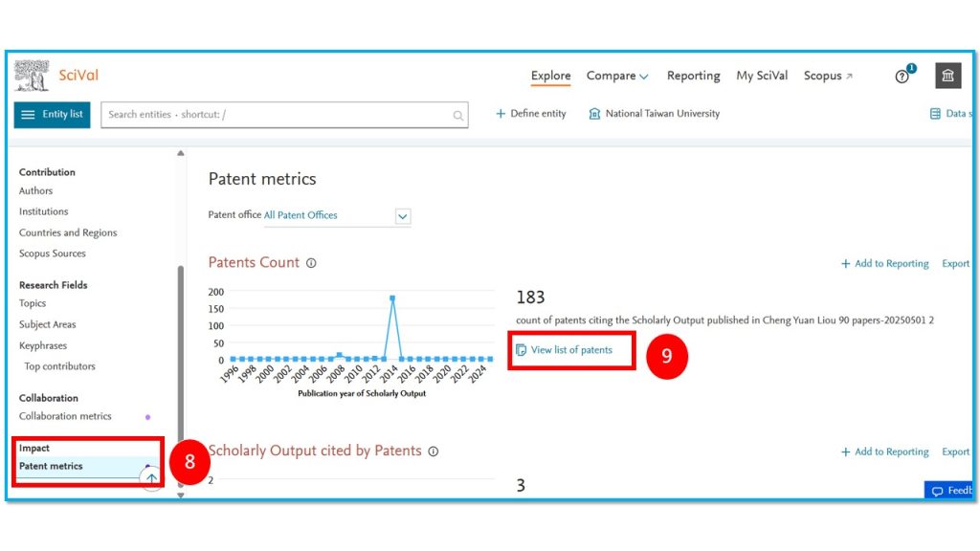This screenshot has width=980, height=551.
Task: Go to My SciVal tab
Action: coord(761,76)
